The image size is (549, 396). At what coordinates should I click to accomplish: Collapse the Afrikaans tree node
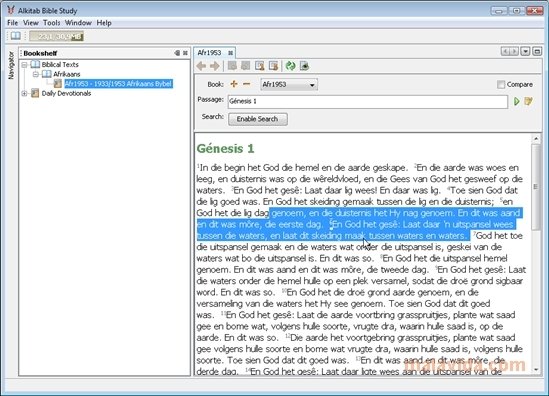[36, 74]
